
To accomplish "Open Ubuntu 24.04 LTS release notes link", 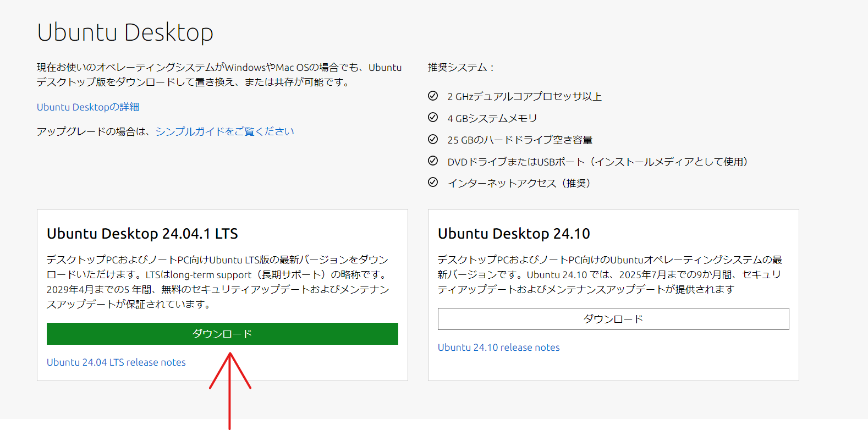I will 116,362.
